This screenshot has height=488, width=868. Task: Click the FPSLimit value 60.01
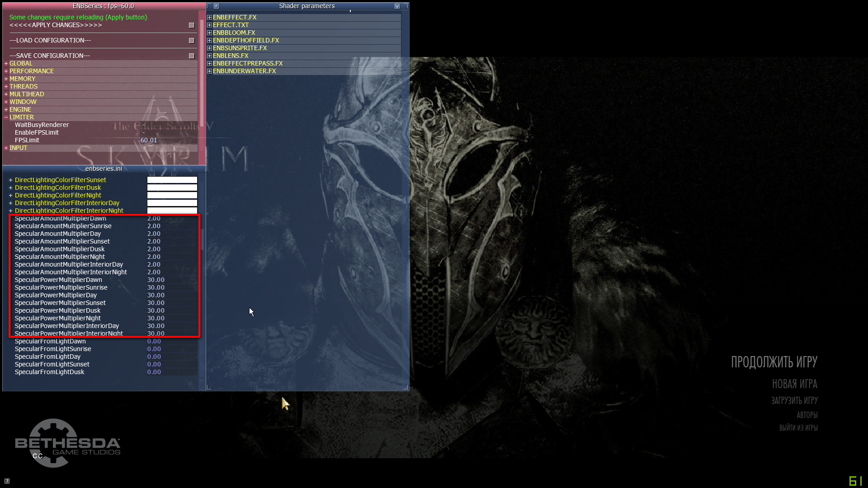[149, 141]
